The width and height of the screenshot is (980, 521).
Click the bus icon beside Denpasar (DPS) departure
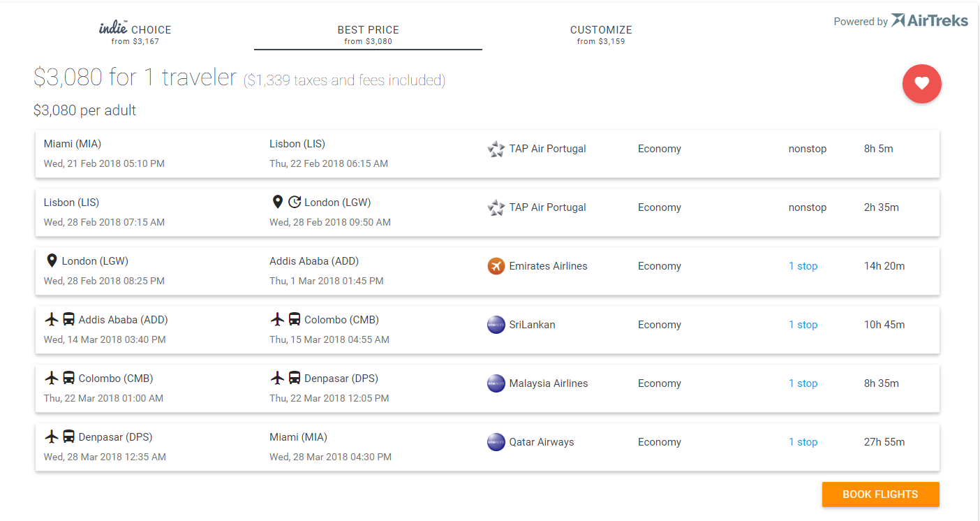click(68, 437)
